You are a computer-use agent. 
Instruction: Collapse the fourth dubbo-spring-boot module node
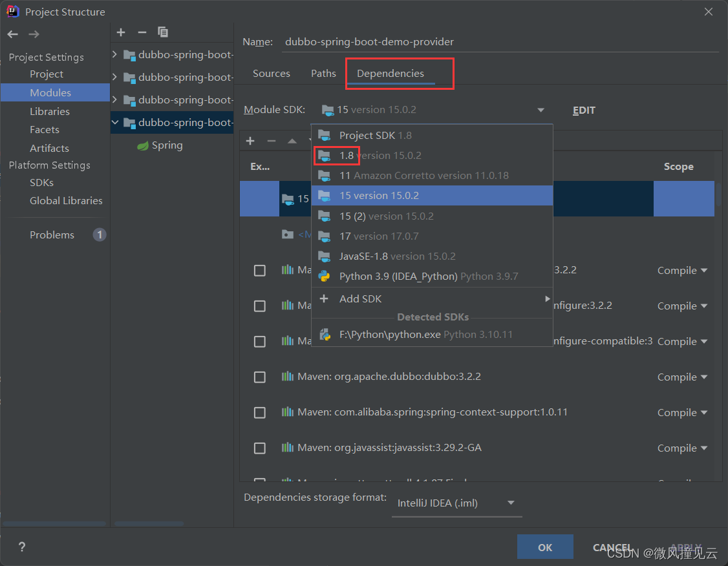coord(114,123)
